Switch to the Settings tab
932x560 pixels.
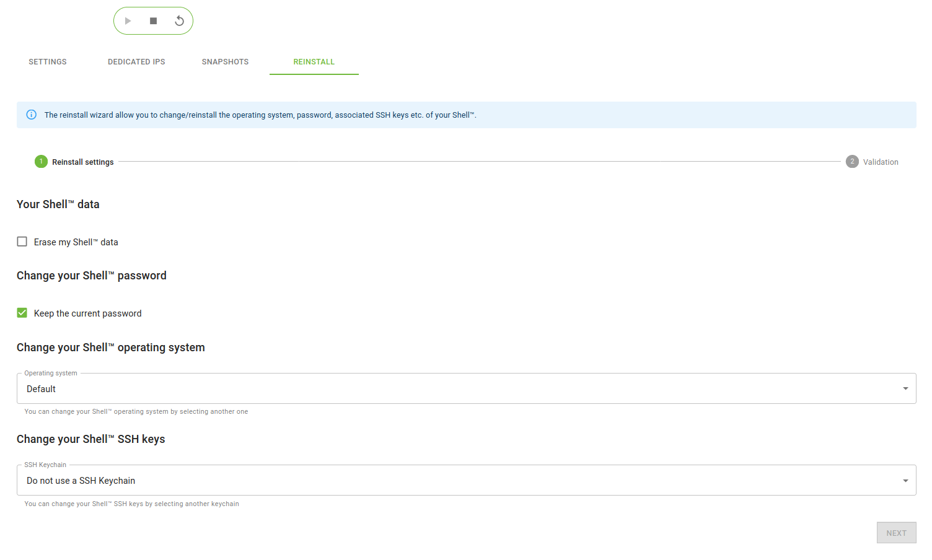[x=48, y=62]
